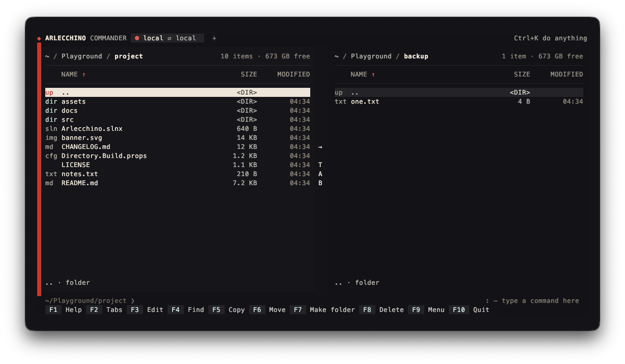Image resolution: width=625 pixels, height=364 pixels.
Task: Click the A letter between panels
Action: tap(320, 174)
